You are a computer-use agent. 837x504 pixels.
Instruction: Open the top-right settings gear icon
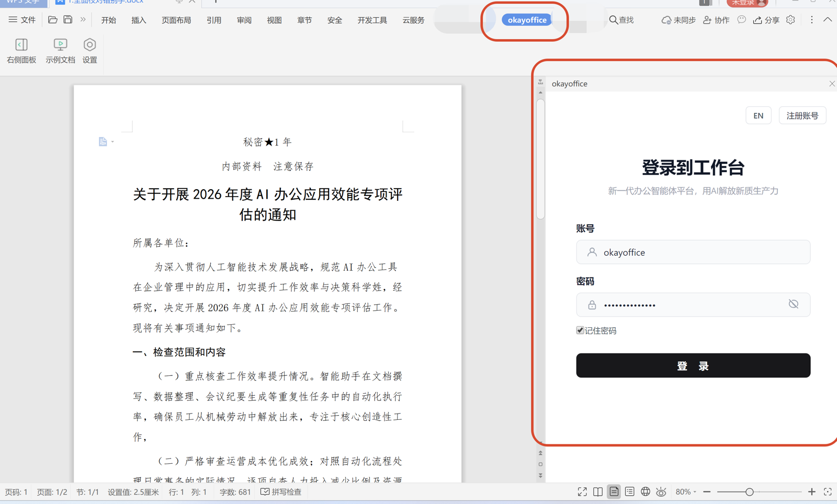[791, 20]
